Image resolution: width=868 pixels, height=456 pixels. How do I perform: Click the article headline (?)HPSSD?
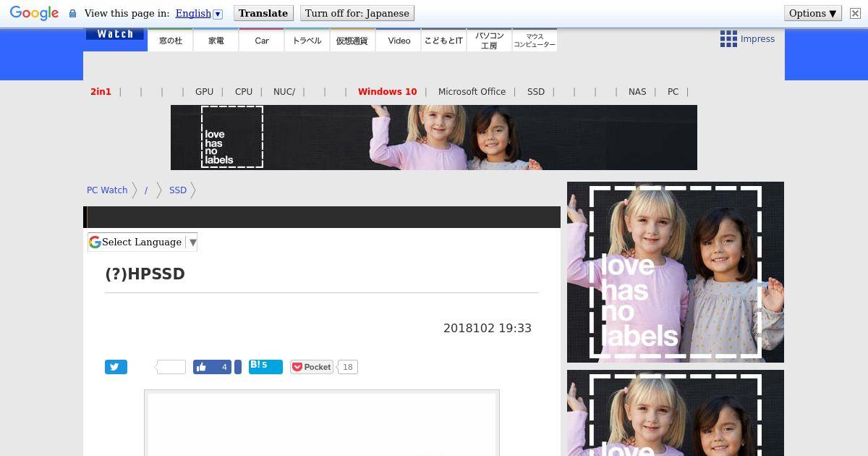145,274
